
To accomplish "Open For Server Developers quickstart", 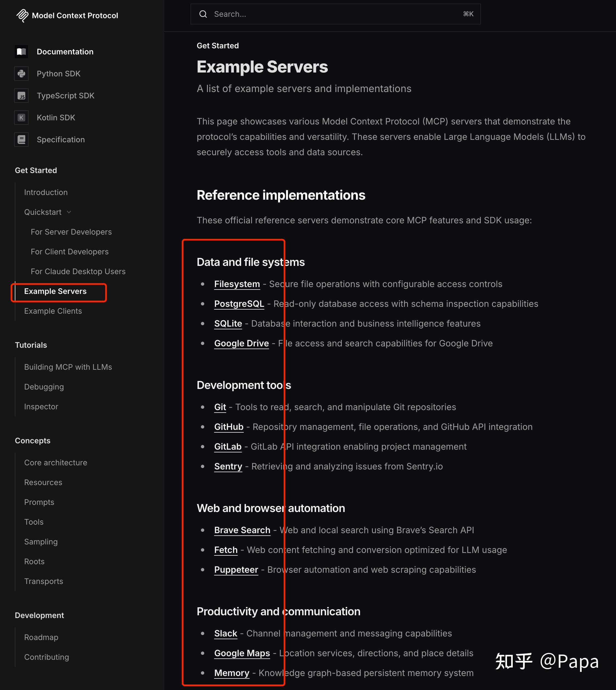I will [71, 232].
